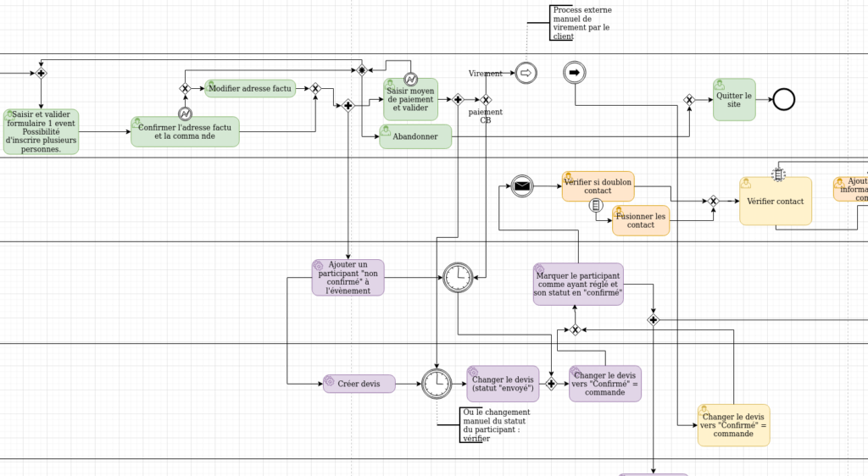The width and height of the screenshot is (868, 476).
Task: Select the Quitter le site task
Action: pos(734,99)
